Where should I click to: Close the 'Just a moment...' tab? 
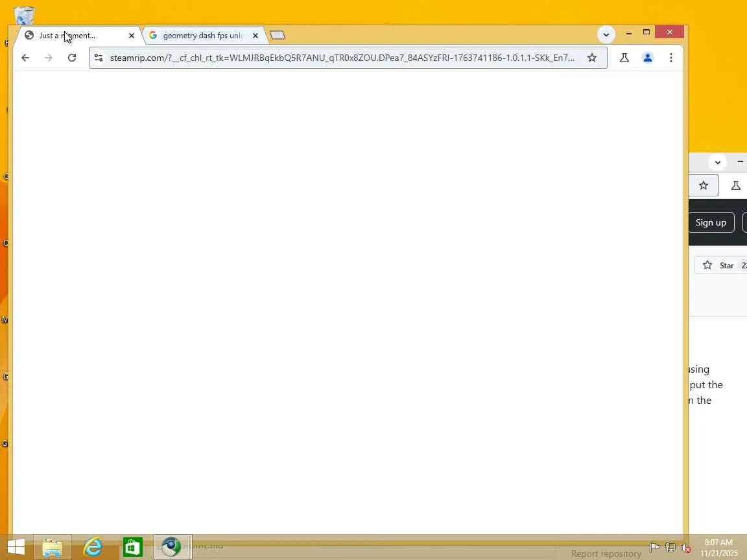tap(132, 36)
